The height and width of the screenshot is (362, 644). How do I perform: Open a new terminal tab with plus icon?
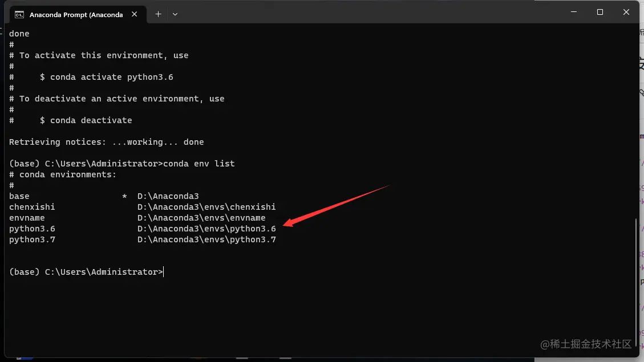click(x=158, y=14)
